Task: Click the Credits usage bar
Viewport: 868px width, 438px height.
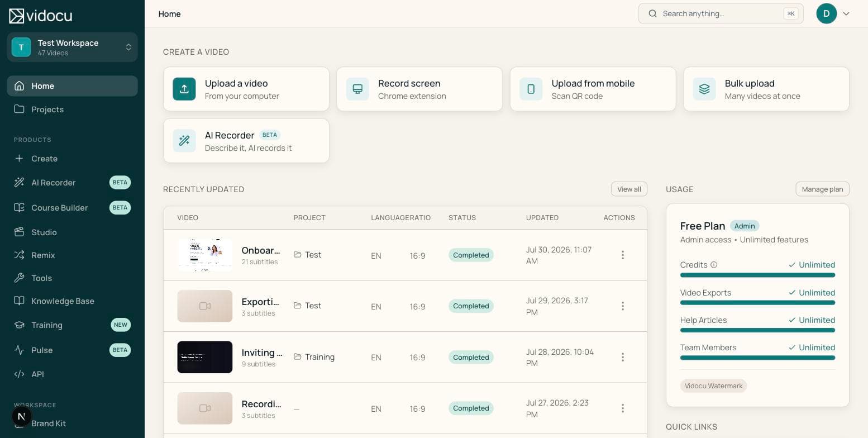Action: (x=757, y=275)
